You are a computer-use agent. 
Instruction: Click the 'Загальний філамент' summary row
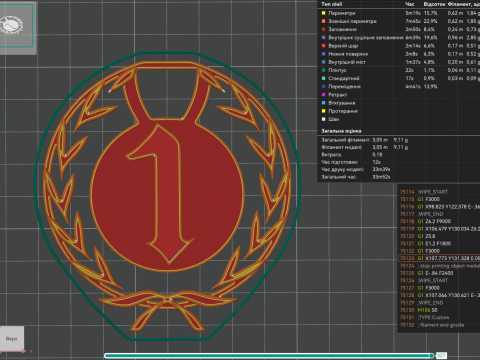[365, 140]
